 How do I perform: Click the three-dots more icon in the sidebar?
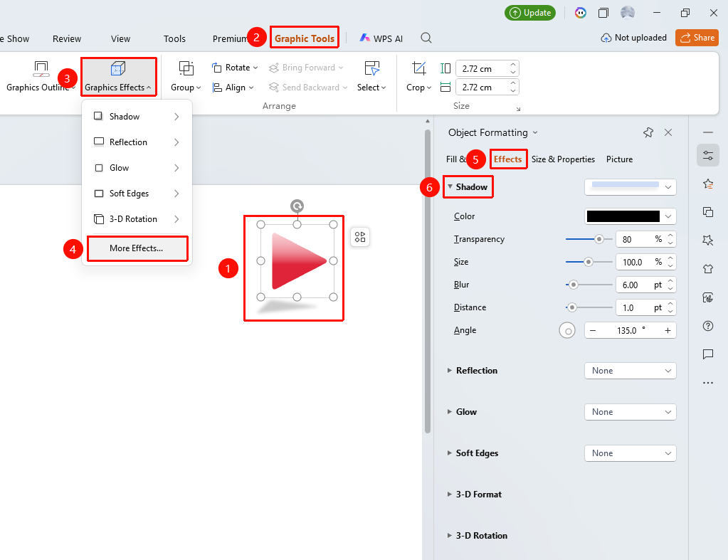(x=708, y=383)
